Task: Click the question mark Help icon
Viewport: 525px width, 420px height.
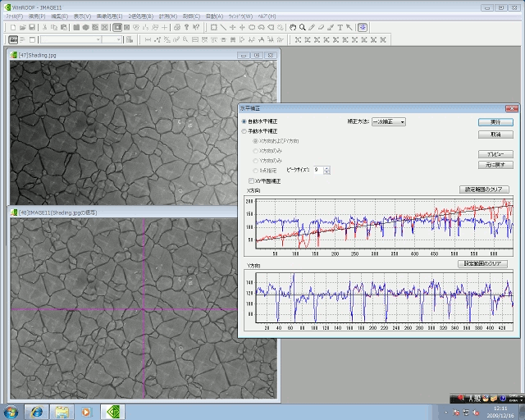Action: coord(186,27)
